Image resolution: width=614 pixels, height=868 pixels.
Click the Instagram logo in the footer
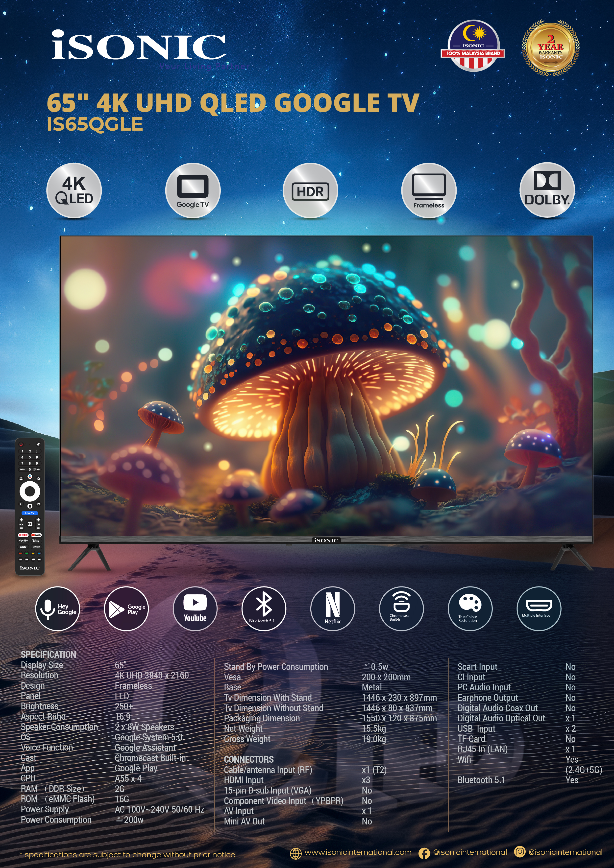coord(520,852)
